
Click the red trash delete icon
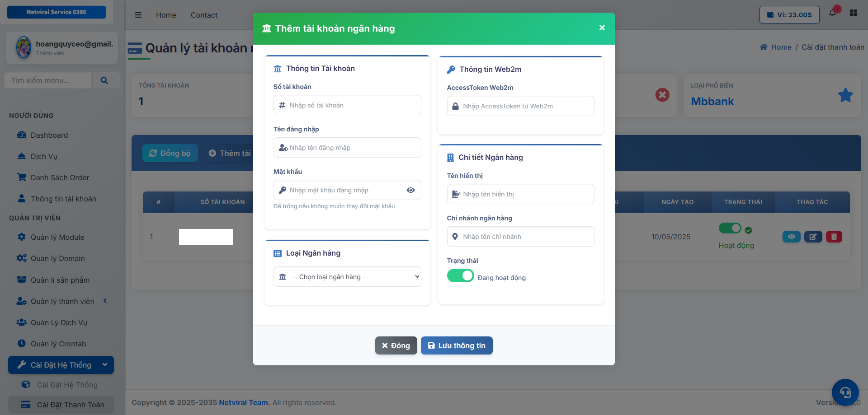[x=834, y=237]
